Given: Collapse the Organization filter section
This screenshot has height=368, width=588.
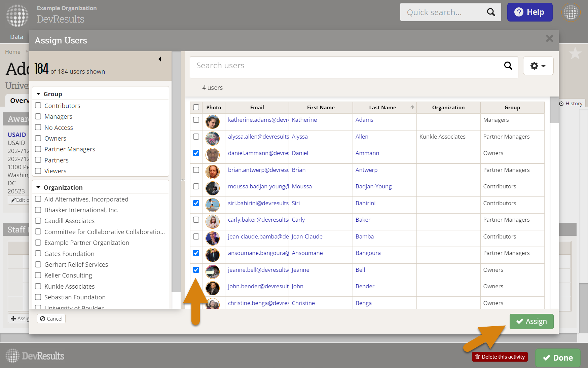Looking at the screenshot, I should [38, 187].
